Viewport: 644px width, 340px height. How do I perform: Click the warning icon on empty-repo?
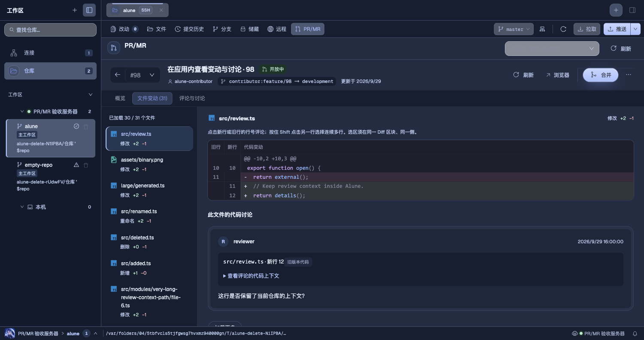point(76,165)
